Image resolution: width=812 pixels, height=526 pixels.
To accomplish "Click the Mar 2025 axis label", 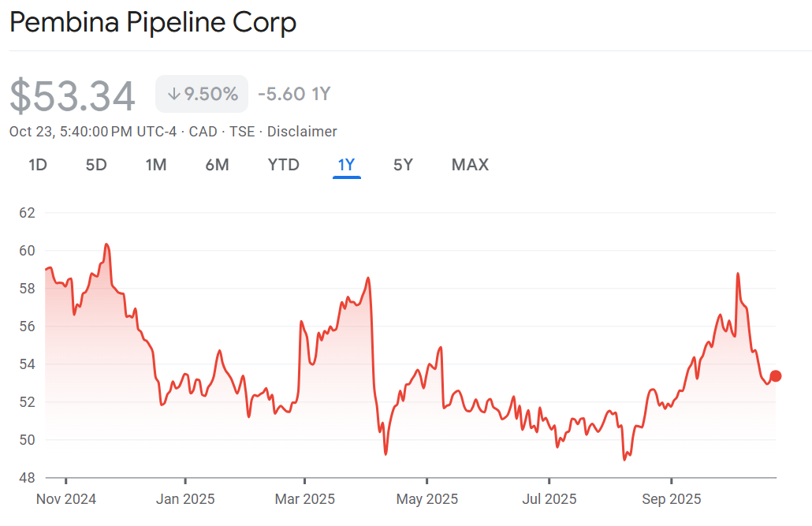I will pos(304,499).
